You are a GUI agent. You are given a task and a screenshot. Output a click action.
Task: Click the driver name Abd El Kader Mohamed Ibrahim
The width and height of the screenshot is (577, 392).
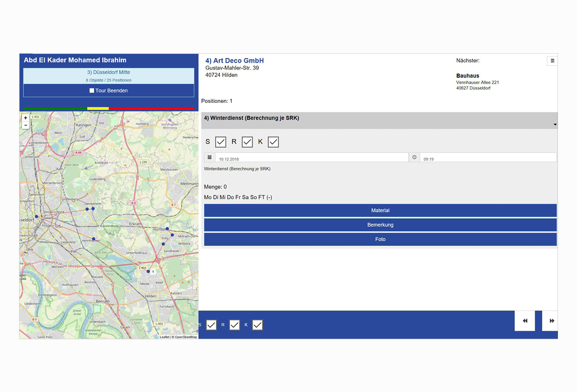click(75, 60)
